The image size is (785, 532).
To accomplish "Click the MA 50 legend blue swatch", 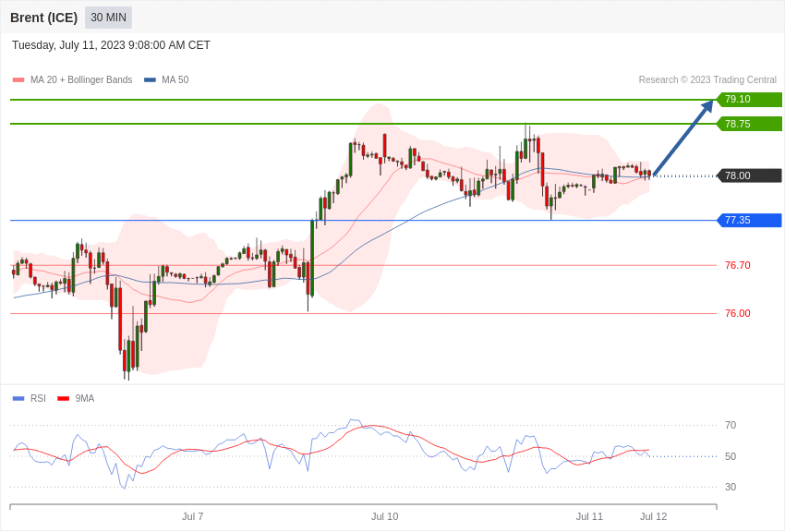I will [x=150, y=79].
